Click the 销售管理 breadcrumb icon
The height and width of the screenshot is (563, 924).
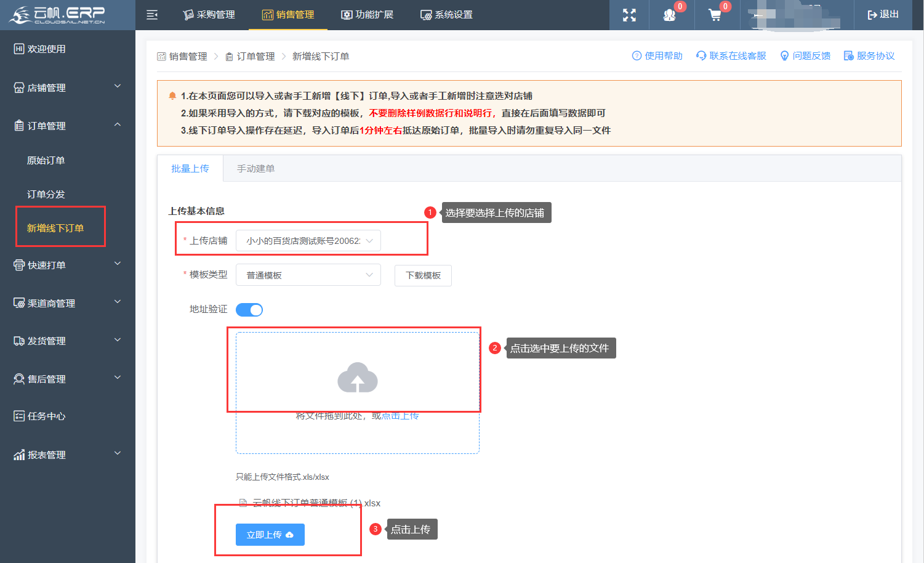(161, 57)
